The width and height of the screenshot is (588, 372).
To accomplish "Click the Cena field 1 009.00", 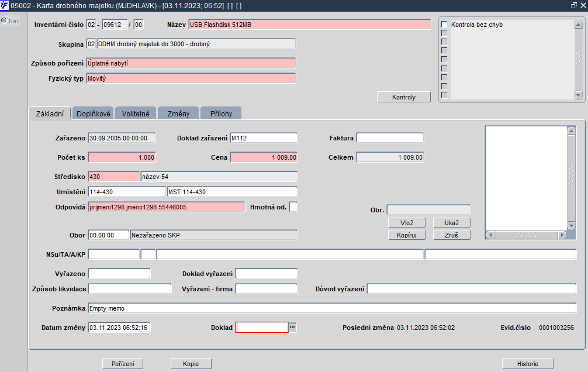I will pos(264,157).
